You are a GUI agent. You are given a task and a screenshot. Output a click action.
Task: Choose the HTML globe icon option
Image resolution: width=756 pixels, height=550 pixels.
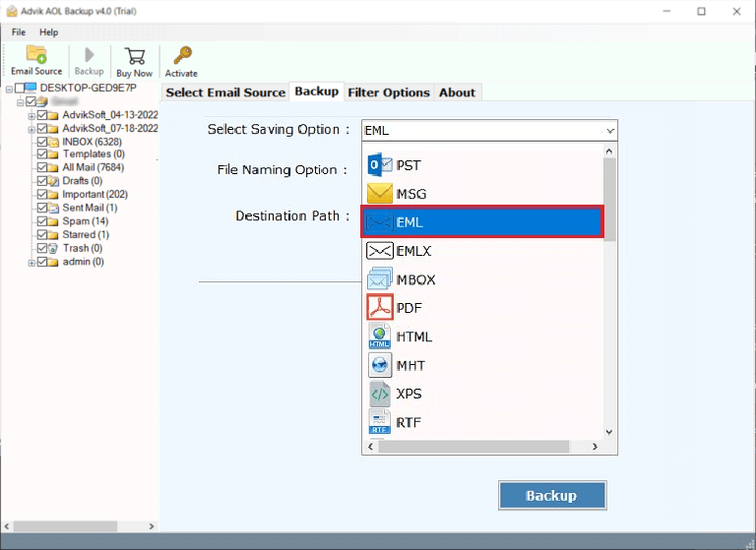pos(379,336)
